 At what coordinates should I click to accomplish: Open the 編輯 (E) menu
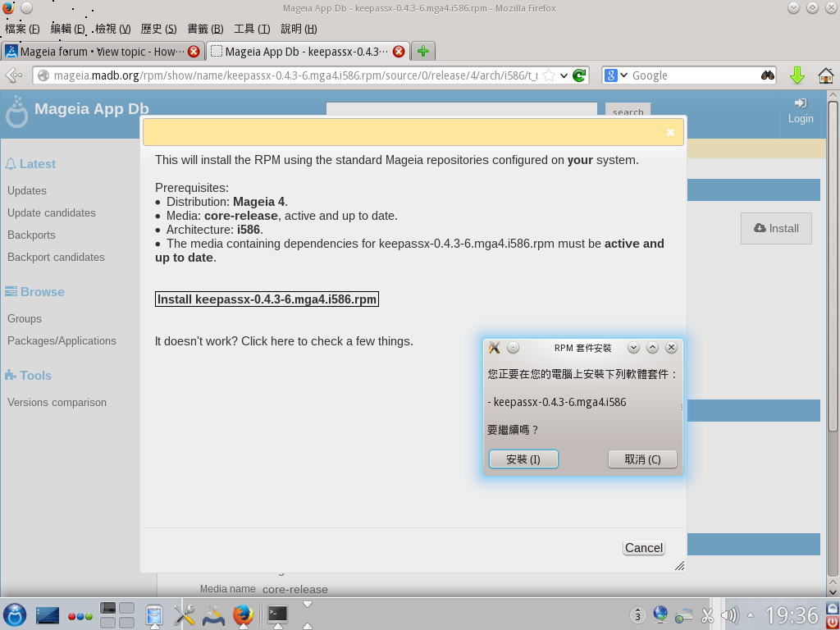[x=67, y=29]
